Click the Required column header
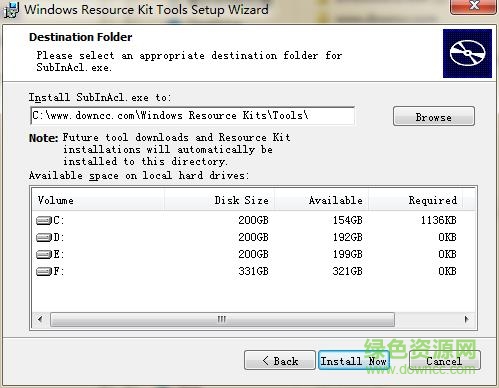 tap(416, 200)
